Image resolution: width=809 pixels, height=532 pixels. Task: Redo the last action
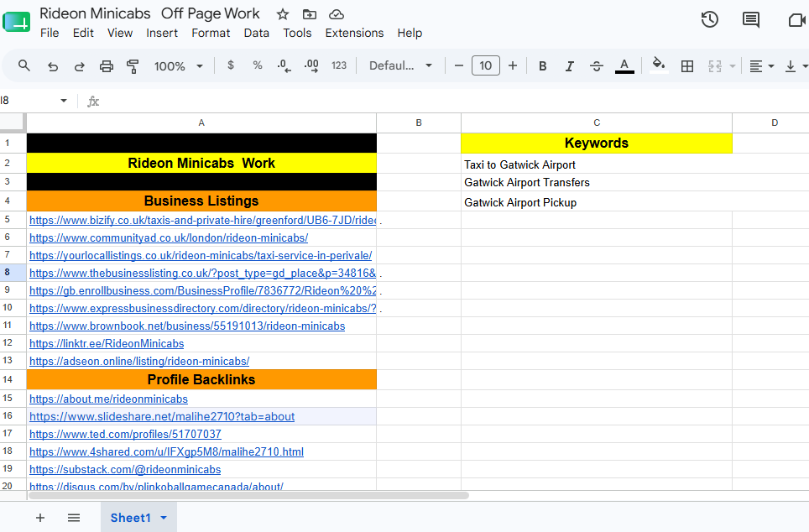point(80,66)
